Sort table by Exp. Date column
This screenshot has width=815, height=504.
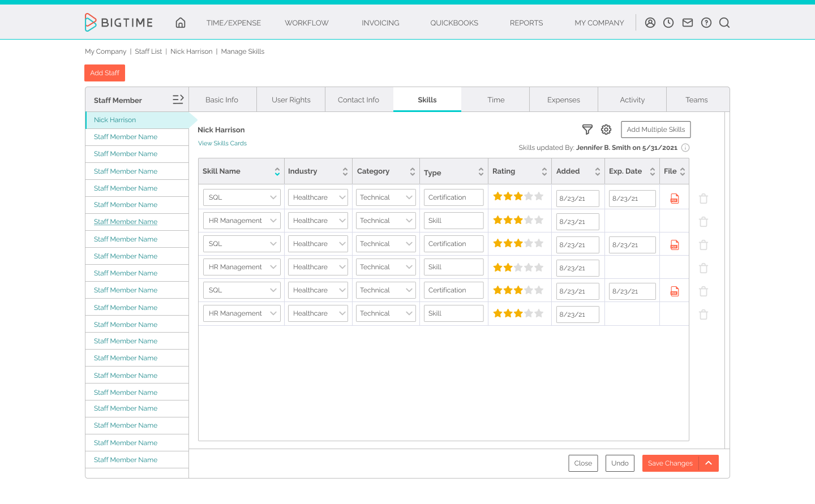point(653,171)
